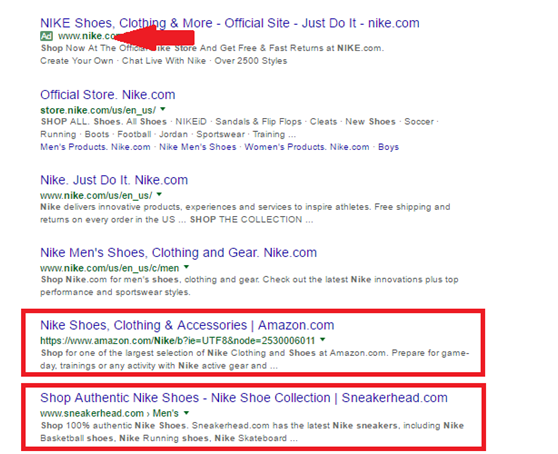Follow the Women's Products. Nike.com sitelink
The width and height of the screenshot is (558, 454).
pyautogui.click(x=307, y=147)
